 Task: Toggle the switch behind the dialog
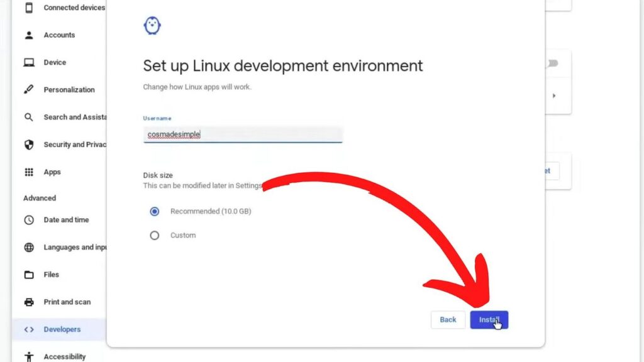click(552, 63)
